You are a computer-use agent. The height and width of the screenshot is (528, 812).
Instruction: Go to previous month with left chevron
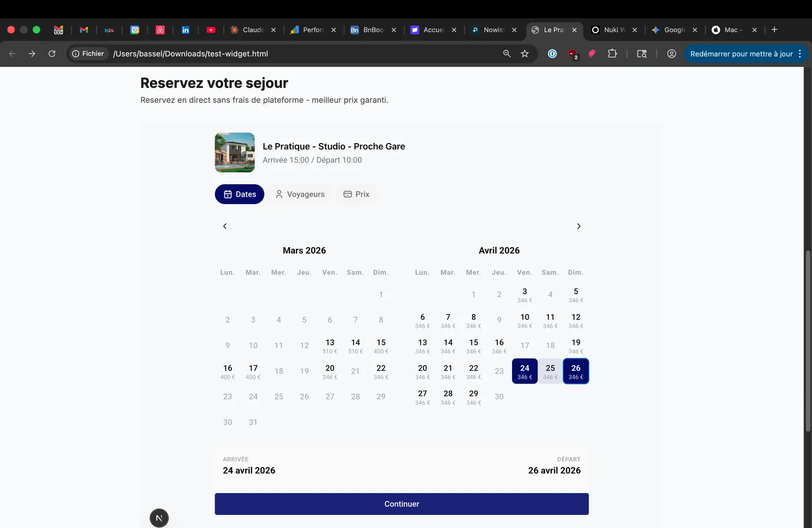[225, 226]
